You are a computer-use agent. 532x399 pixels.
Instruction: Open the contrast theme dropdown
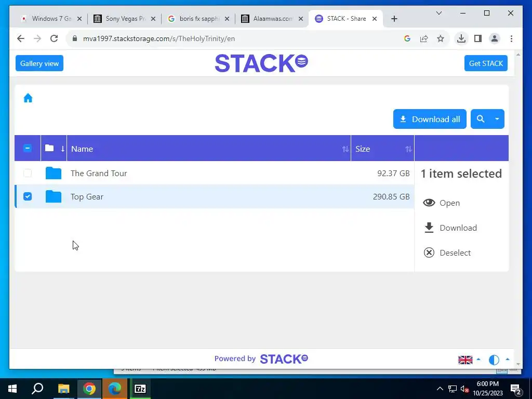[499, 360]
